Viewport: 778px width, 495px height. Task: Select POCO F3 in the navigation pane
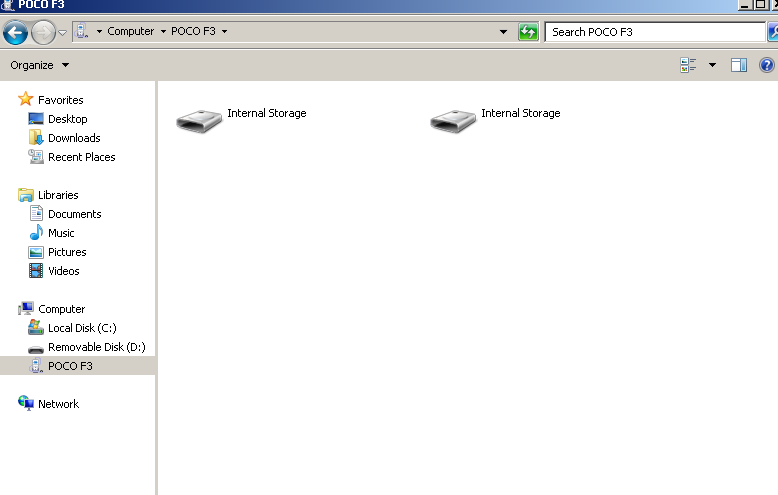(x=70, y=367)
